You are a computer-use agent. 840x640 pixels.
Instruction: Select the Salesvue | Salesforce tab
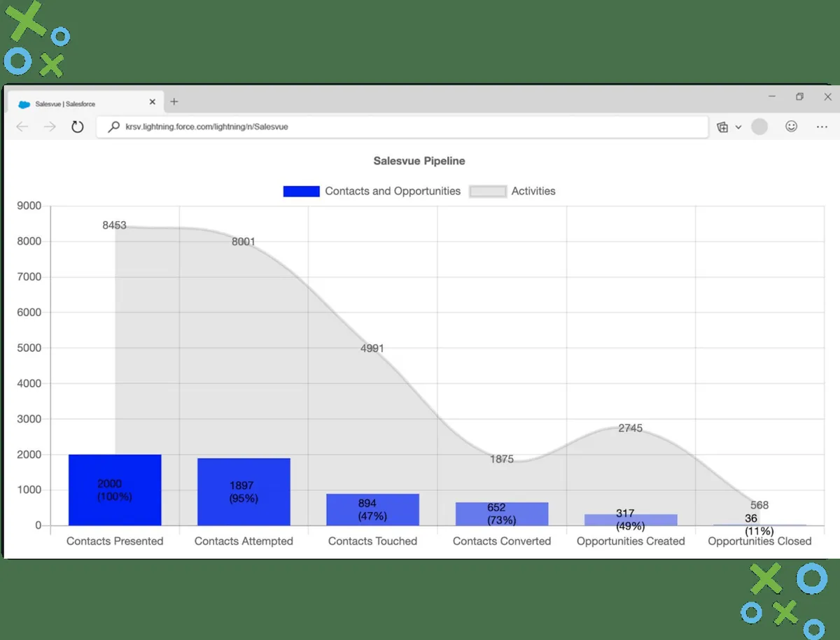tap(85, 103)
